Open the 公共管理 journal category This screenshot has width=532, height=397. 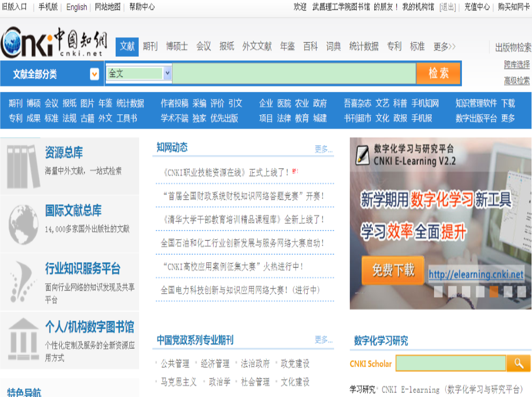pos(175,364)
